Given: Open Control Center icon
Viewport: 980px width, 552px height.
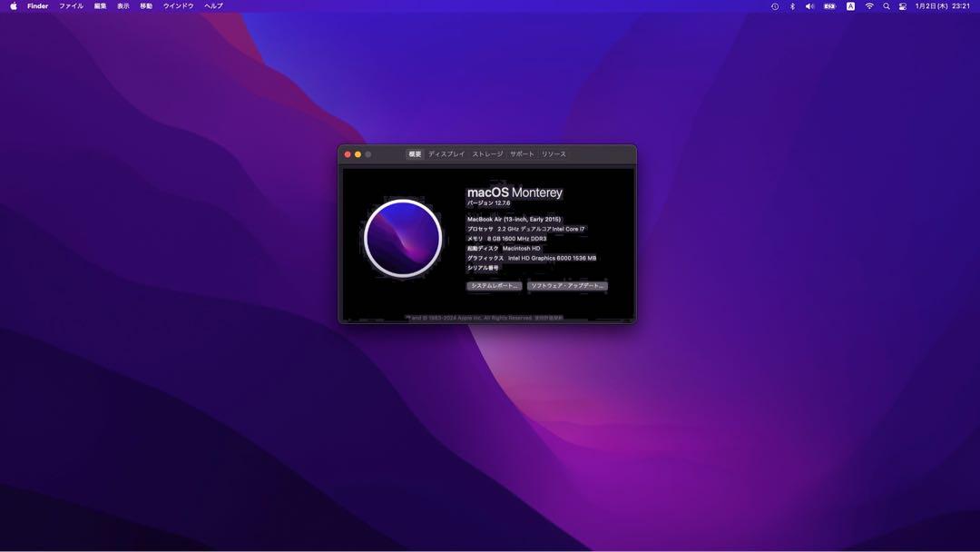Looking at the screenshot, I should point(903,6).
